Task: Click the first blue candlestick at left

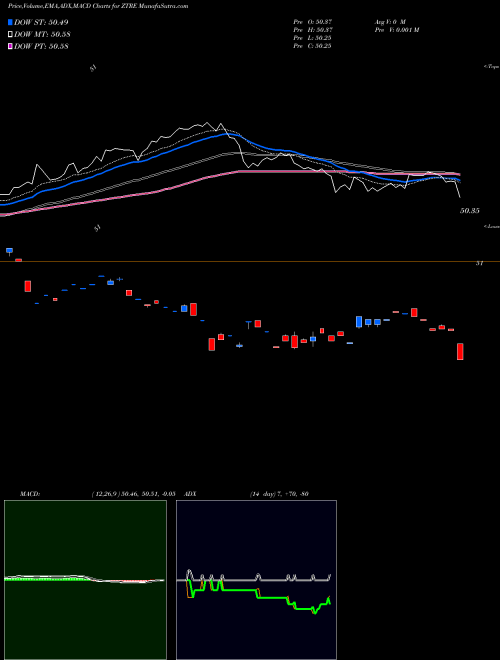Action: pos(9,251)
